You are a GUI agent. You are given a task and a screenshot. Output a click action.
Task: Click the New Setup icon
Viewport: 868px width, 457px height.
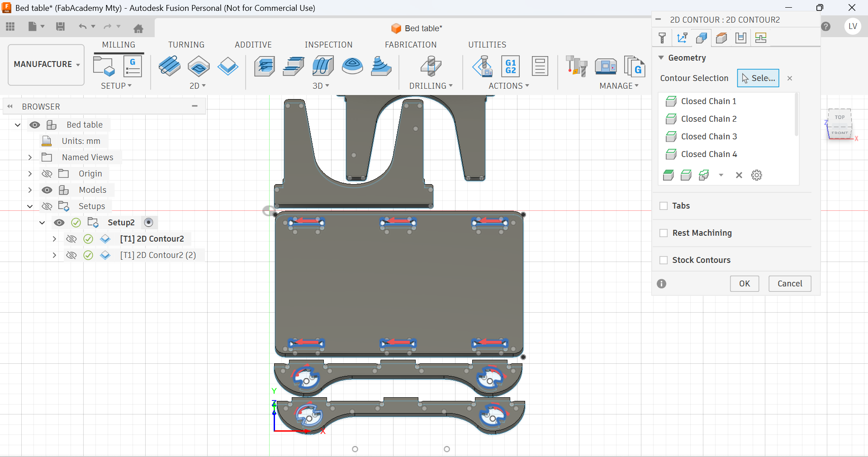pyautogui.click(x=104, y=67)
